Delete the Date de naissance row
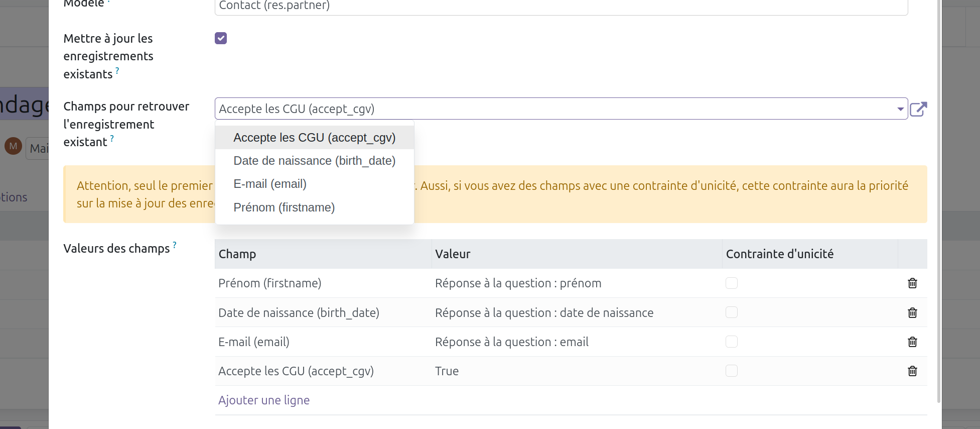The image size is (980, 429). (x=912, y=313)
